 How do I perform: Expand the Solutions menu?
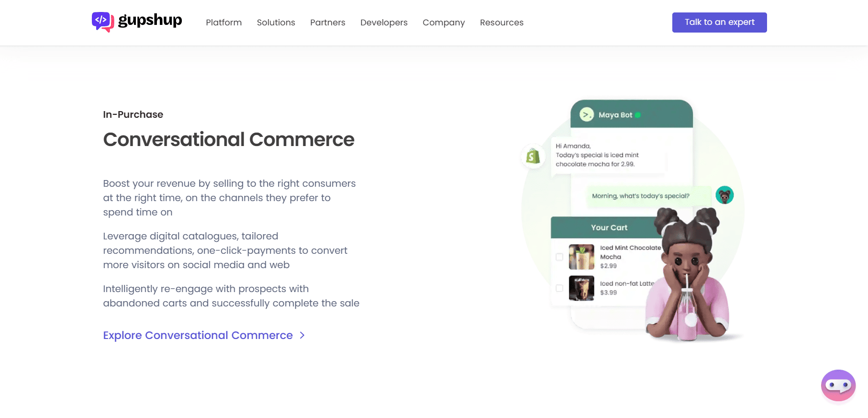click(x=276, y=23)
